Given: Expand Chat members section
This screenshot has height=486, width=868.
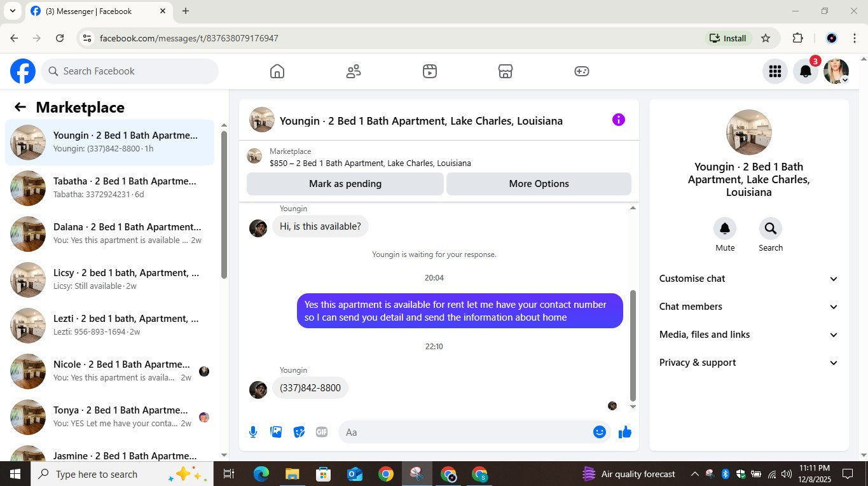Looking at the screenshot, I should (749, 307).
